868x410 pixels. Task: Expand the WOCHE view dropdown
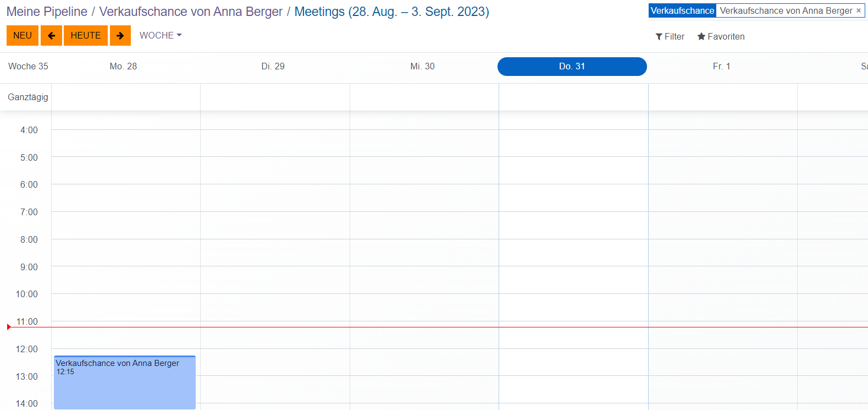[x=160, y=35]
